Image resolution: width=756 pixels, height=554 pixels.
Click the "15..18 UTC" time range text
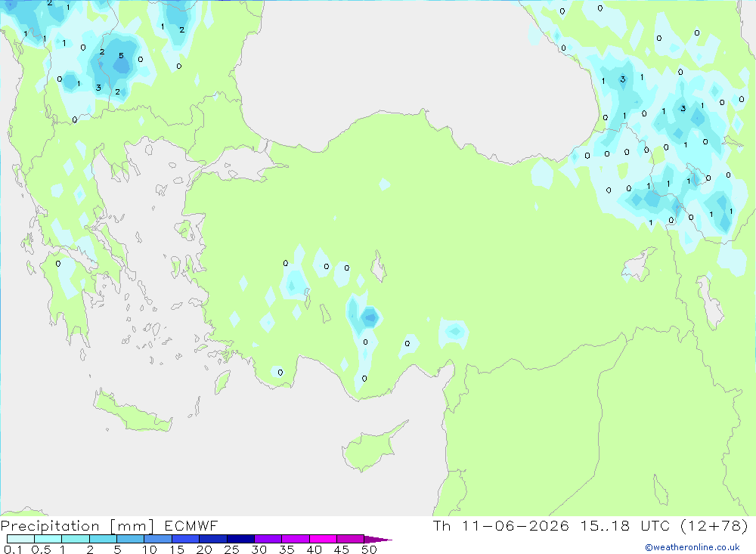(626, 525)
